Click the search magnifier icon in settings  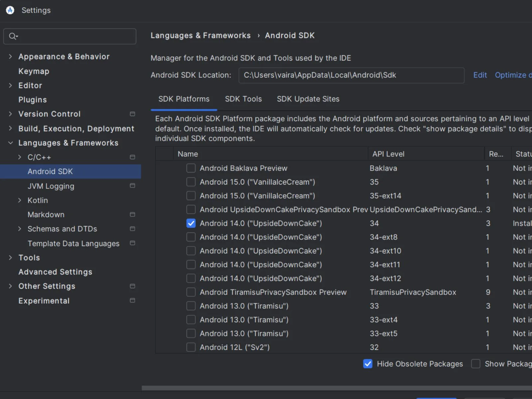[x=13, y=36]
